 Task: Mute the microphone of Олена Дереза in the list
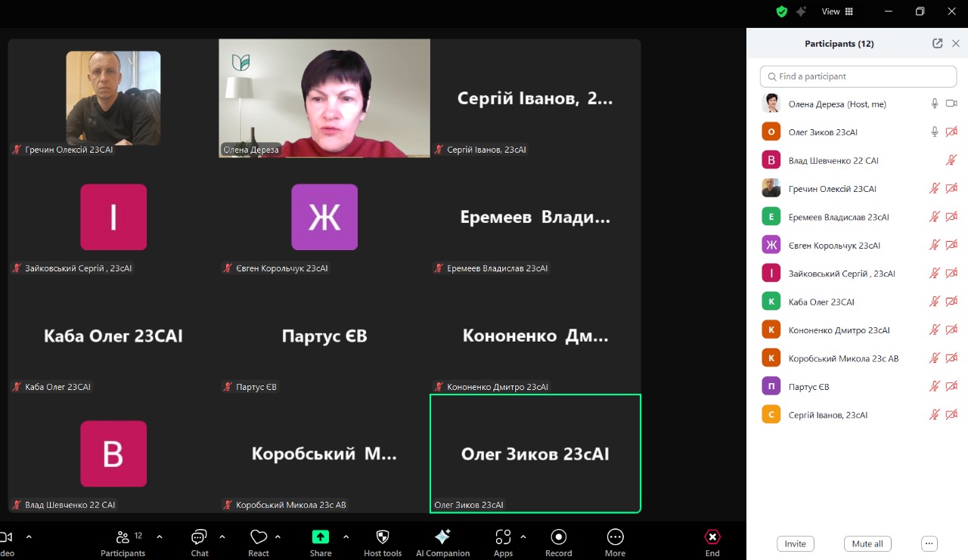pos(935,104)
